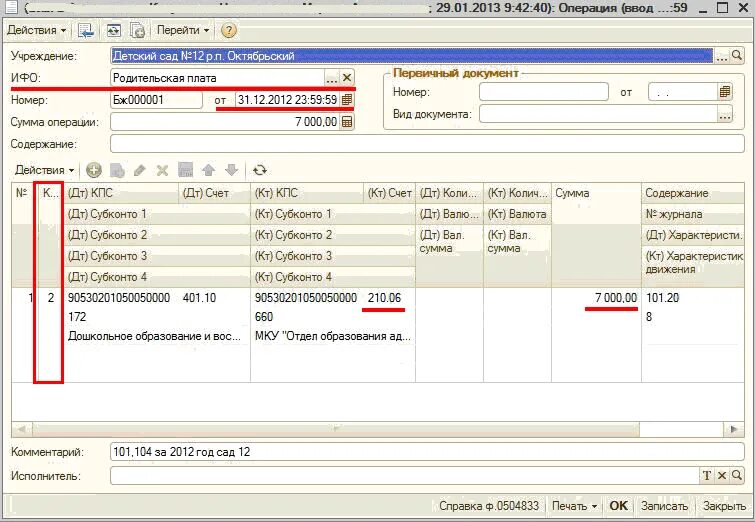
Task: Click the Комментарий field
Action: tap(427, 452)
